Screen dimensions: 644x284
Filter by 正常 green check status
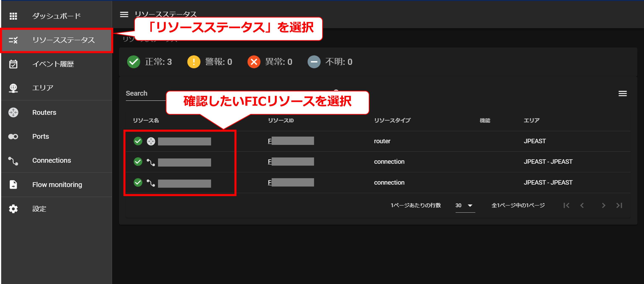tap(134, 62)
